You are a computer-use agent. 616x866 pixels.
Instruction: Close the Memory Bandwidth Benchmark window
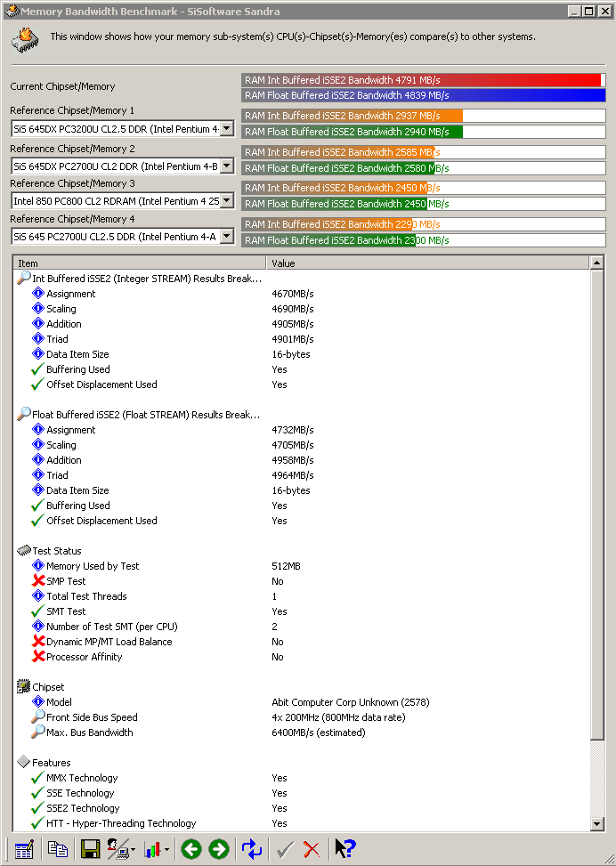(x=605, y=11)
